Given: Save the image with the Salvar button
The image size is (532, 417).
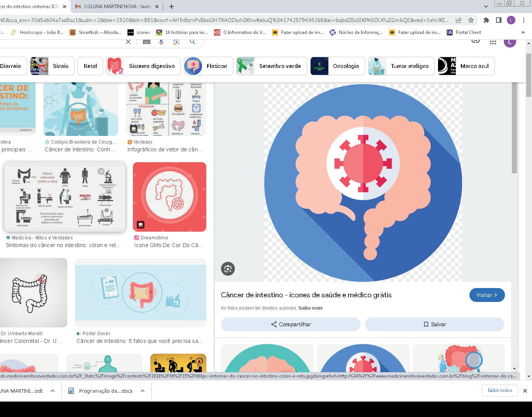Looking at the screenshot, I should point(435,324).
